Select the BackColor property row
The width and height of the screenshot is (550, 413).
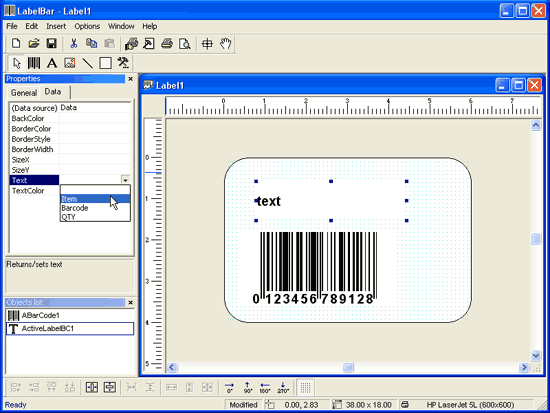pyautogui.click(x=71, y=118)
